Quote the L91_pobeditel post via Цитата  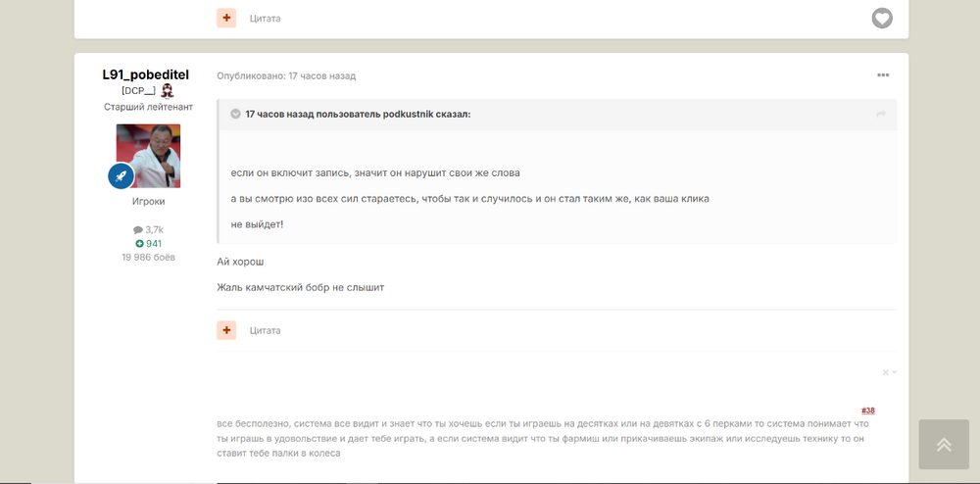[265, 330]
